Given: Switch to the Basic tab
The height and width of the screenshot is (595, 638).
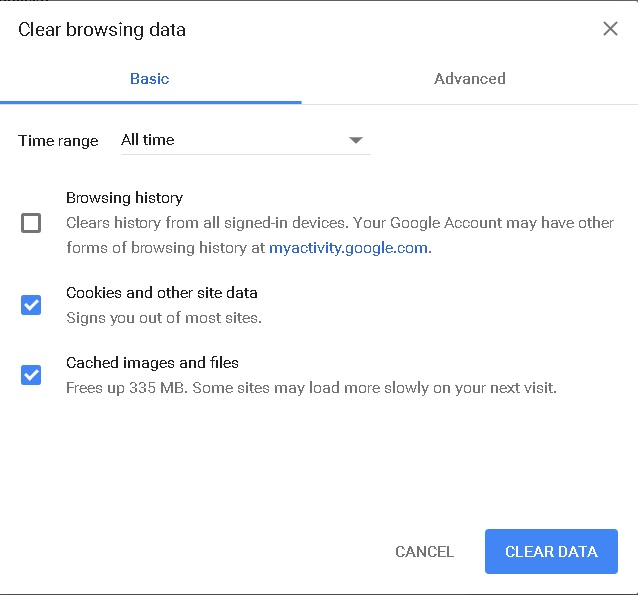Looking at the screenshot, I should click(150, 79).
